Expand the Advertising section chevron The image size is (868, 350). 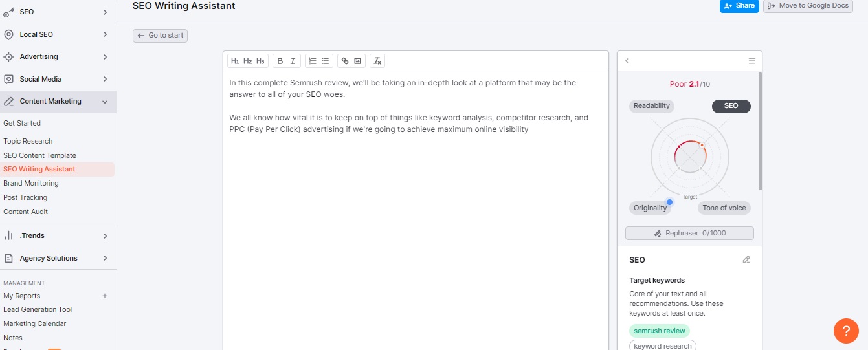point(105,57)
